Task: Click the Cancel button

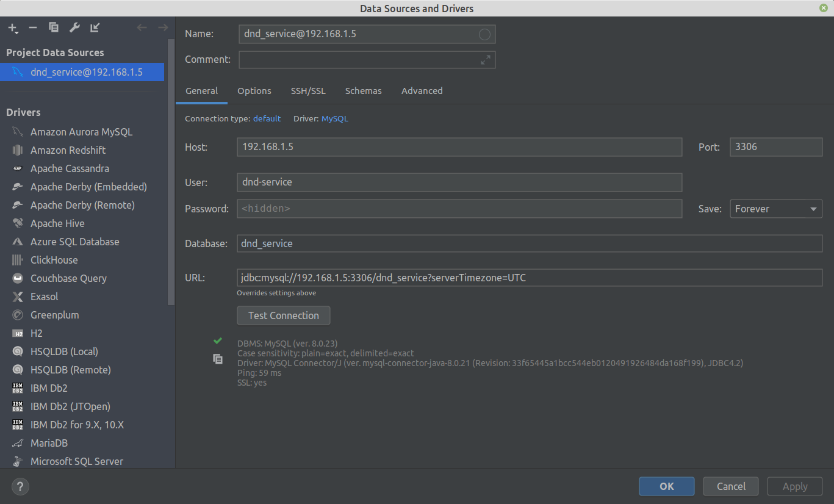Action: coord(731,486)
